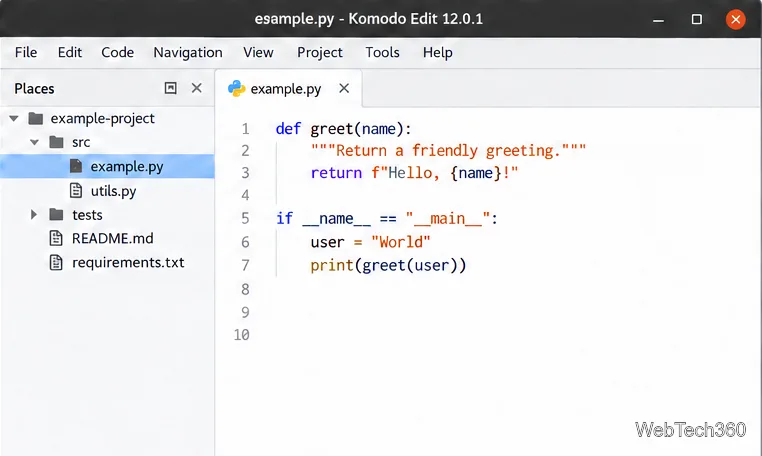Image resolution: width=762 pixels, height=456 pixels.
Task: Click the utils.py file icon
Action: click(x=76, y=190)
